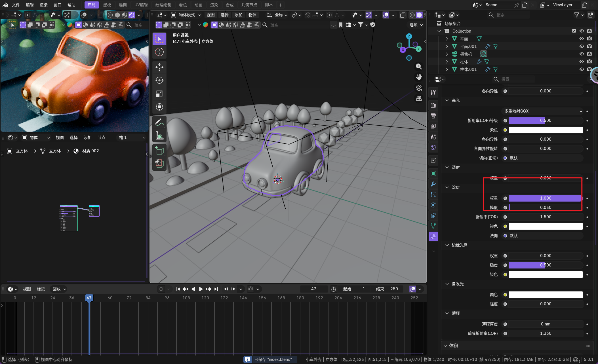Select the Rotate tool icon
This screenshot has width=598, height=364.
159,81
